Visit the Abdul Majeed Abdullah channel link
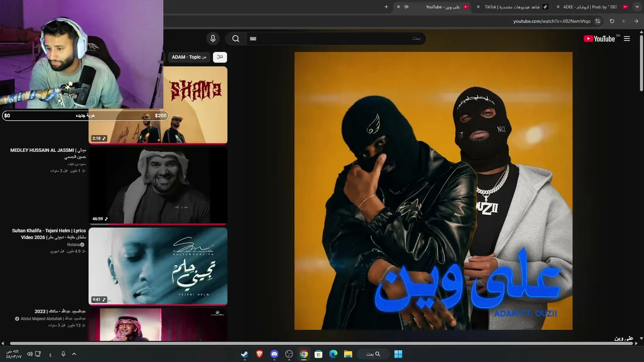 tap(53, 319)
